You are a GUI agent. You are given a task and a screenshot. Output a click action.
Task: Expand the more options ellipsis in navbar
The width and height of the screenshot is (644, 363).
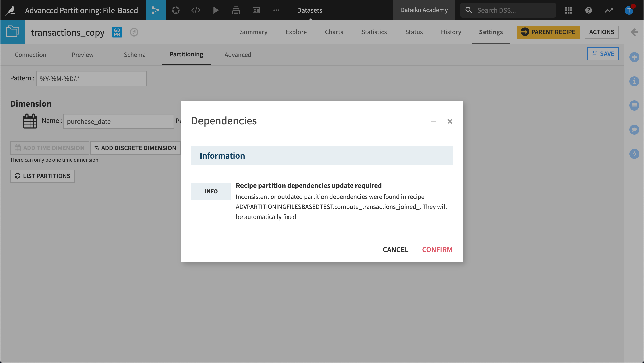[x=277, y=10]
